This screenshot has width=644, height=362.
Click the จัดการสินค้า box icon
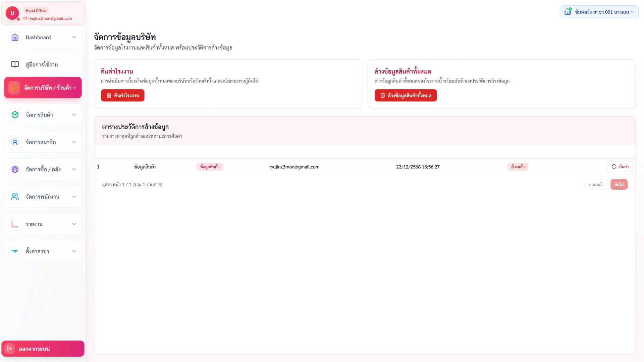click(x=15, y=115)
